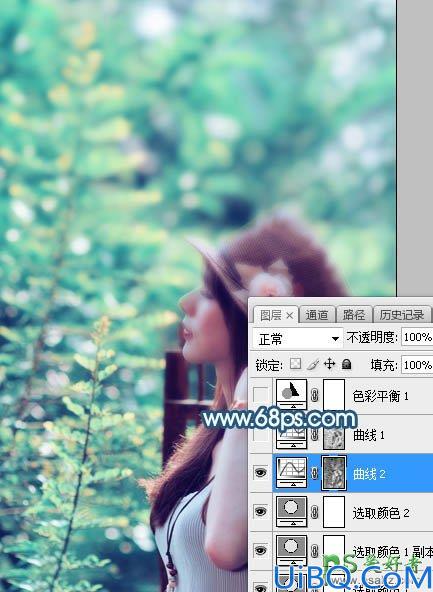The height and width of the screenshot is (592, 433).
Task: Click the 选取颜色 1 副本 adjustment icon
Action: [291, 550]
